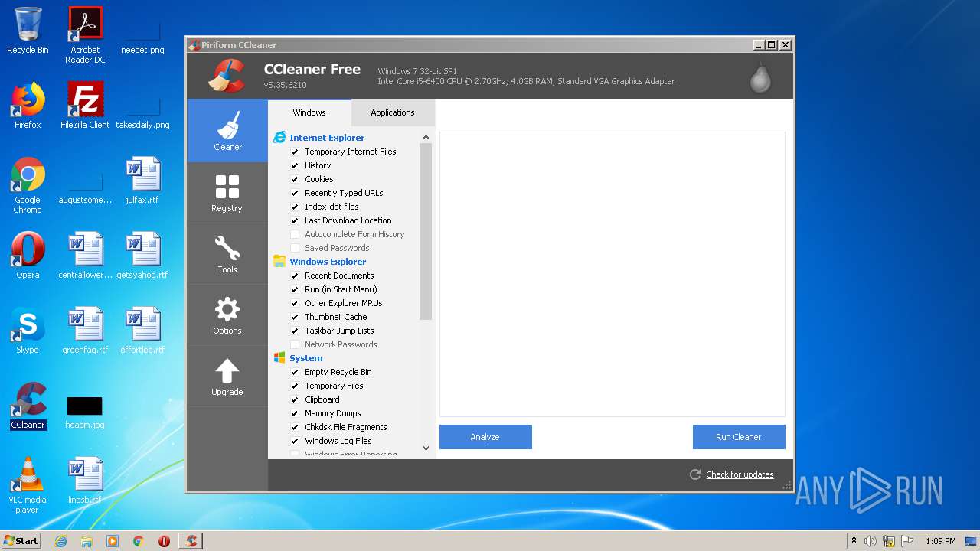Click the Opera icon in taskbar
The height and width of the screenshot is (551, 980).
(164, 541)
